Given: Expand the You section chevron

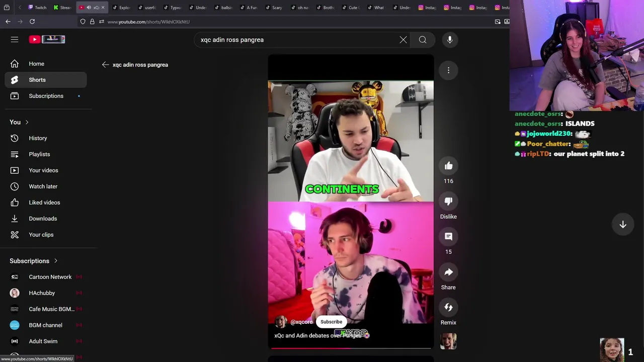Looking at the screenshot, I should [x=27, y=122].
